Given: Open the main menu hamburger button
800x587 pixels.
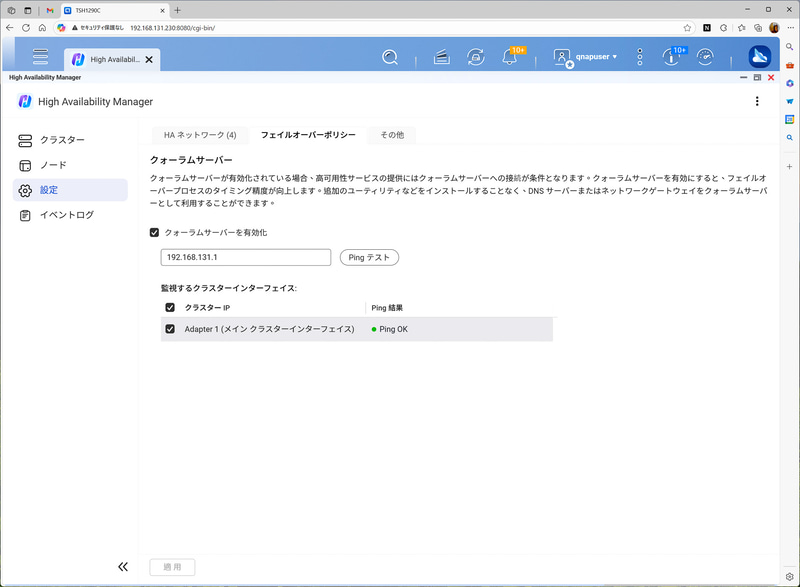Looking at the screenshot, I should [38, 57].
